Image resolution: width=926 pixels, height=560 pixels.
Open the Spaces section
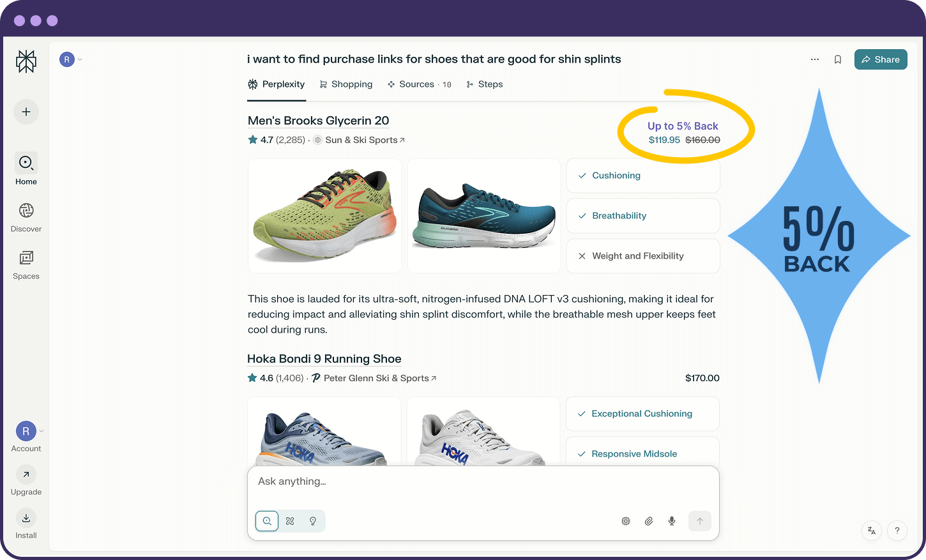coord(26,264)
